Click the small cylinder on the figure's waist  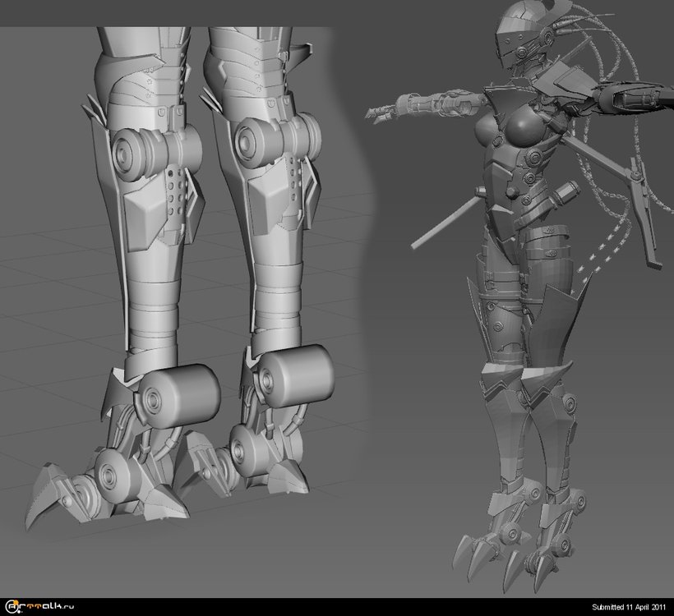pos(565,195)
